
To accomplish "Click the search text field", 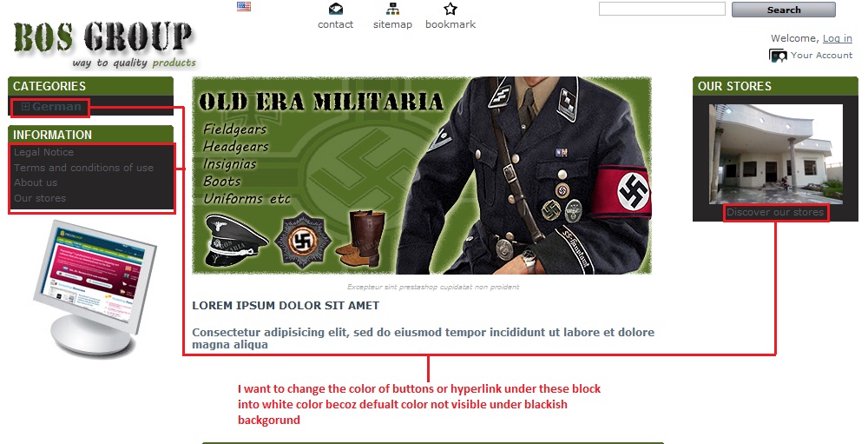I will coord(662,9).
